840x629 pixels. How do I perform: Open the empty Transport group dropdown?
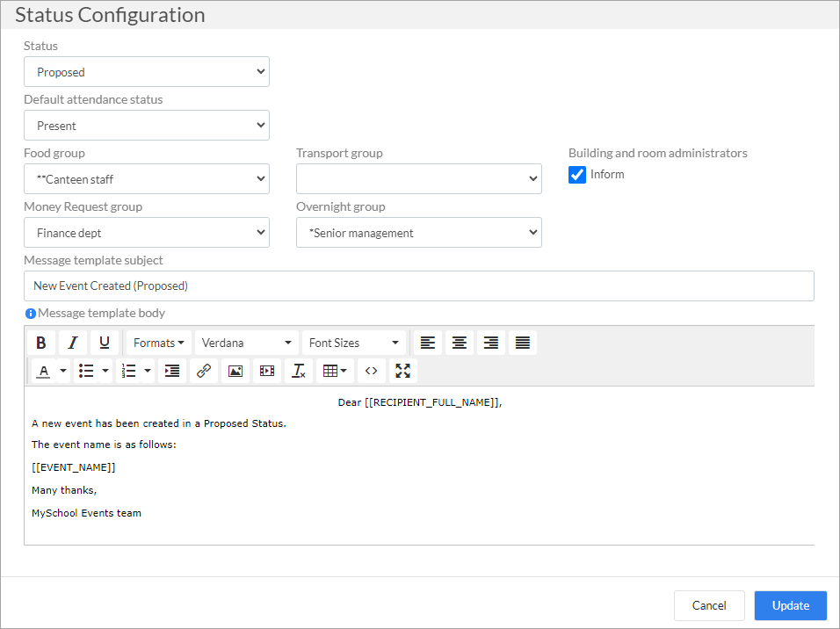[x=419, y=179]
